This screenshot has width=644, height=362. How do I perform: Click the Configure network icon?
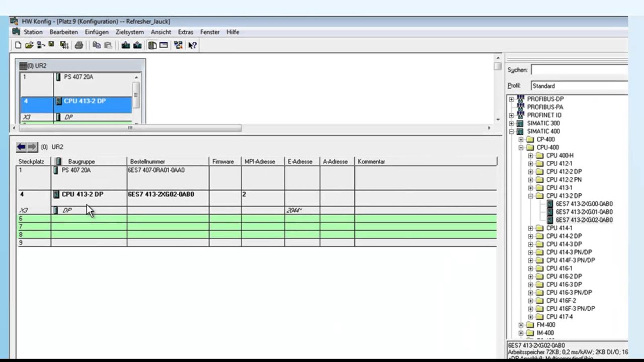point(178,45)
